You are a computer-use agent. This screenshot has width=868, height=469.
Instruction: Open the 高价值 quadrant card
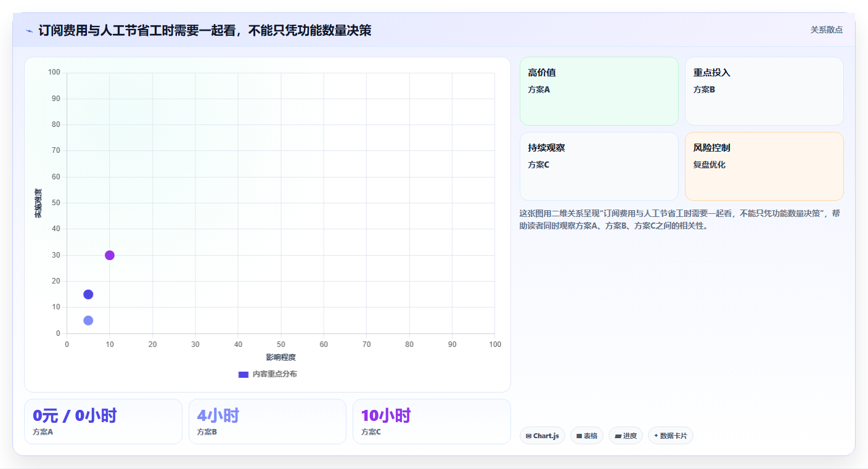click(x=599, y=91)
